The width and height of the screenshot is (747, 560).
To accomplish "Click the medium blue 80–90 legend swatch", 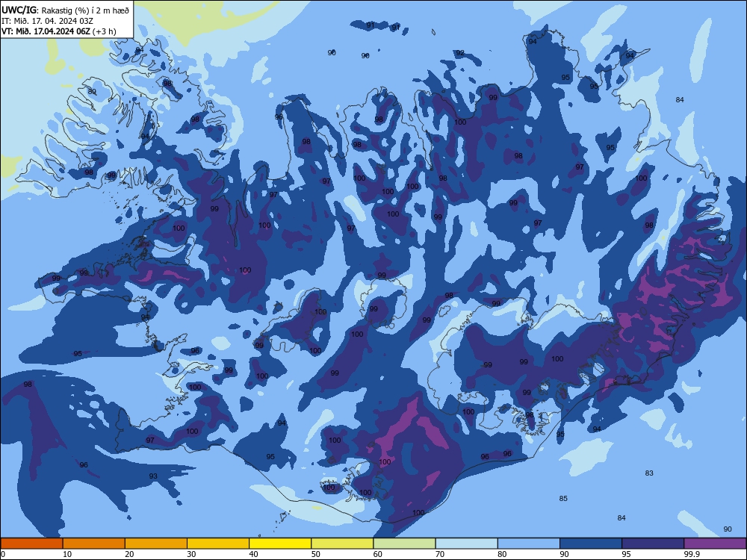I will click(529, 544).
